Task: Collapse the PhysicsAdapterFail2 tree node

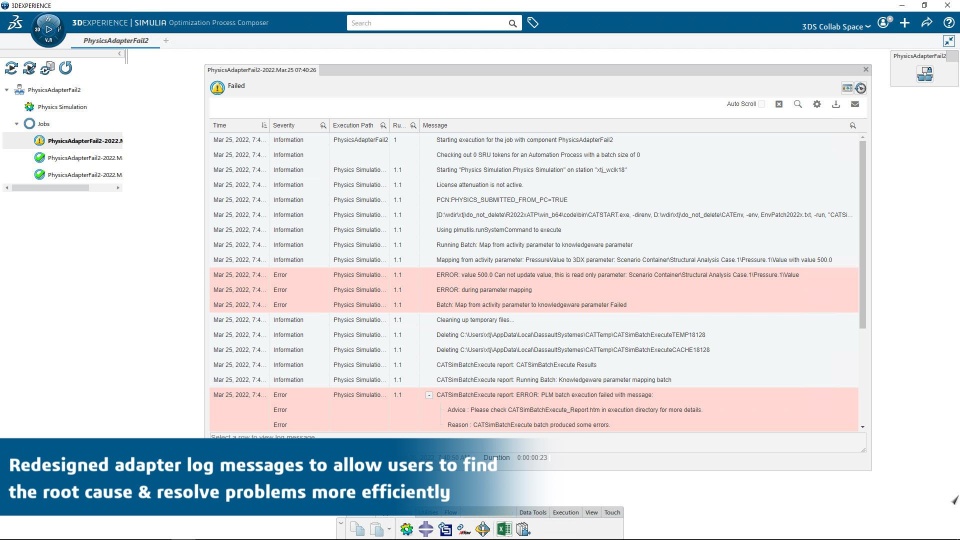Action: point(7,90)
